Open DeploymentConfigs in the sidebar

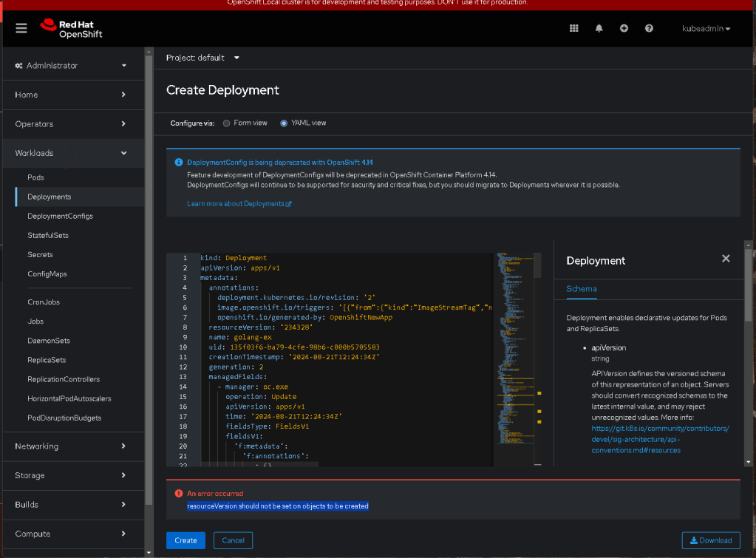tap(61, 216)
